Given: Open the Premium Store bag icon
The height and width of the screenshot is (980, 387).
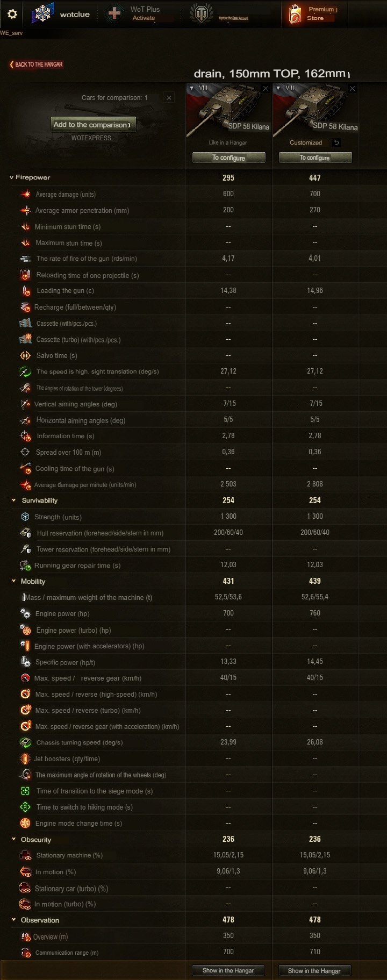Looking at the screenshot, I should (x=295, y=14).
